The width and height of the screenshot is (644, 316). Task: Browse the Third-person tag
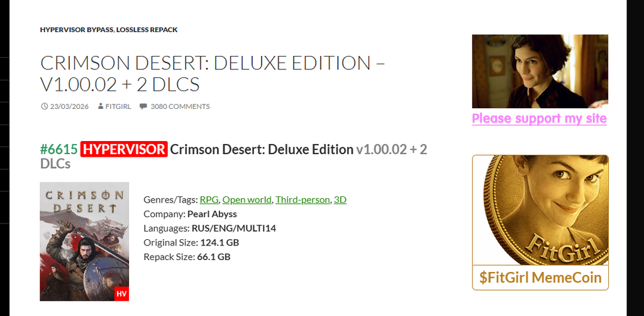point(303,200)
